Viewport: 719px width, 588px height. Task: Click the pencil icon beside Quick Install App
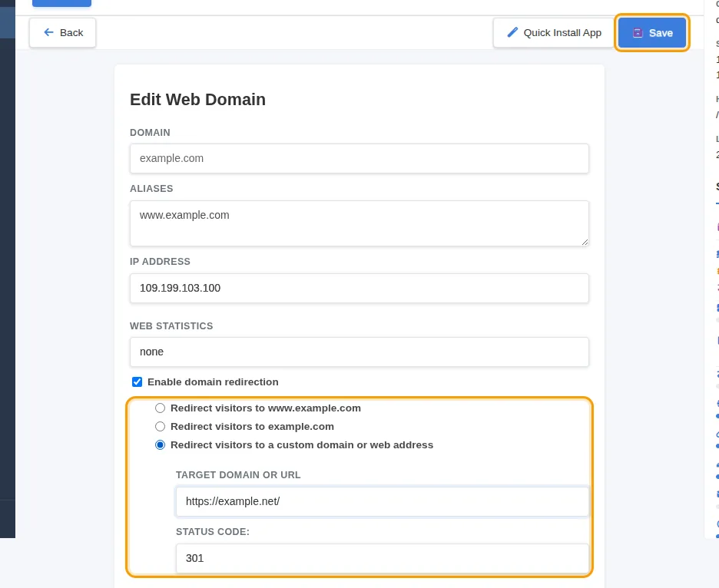[x=512, y=32]
